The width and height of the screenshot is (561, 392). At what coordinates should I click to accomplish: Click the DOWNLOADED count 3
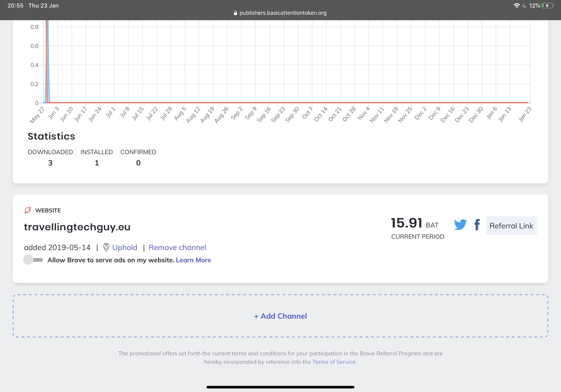[50, 163]
